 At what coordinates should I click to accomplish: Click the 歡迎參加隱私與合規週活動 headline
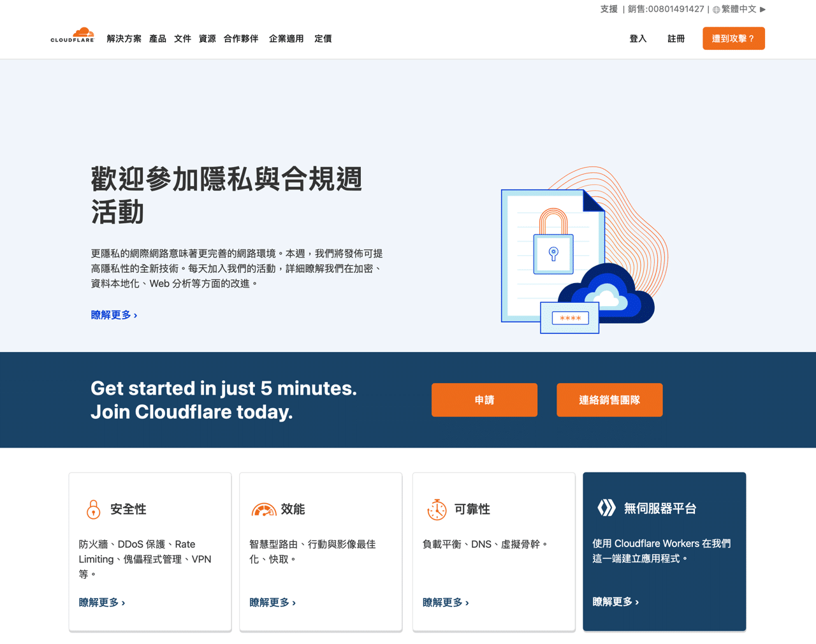click(x=226, y=195)
